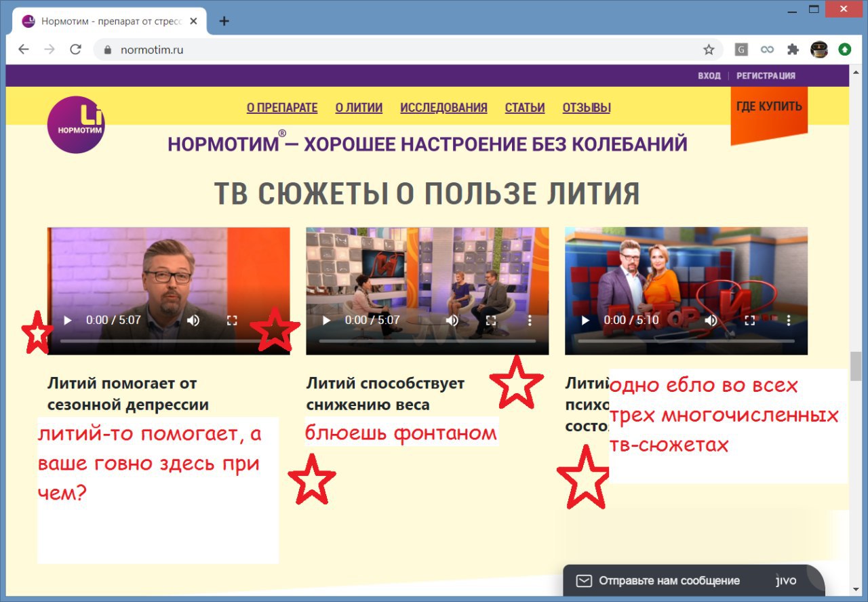Click the Литий помогает от сезонной депрессии title
868x602 pixels.
tap(128, 394)
